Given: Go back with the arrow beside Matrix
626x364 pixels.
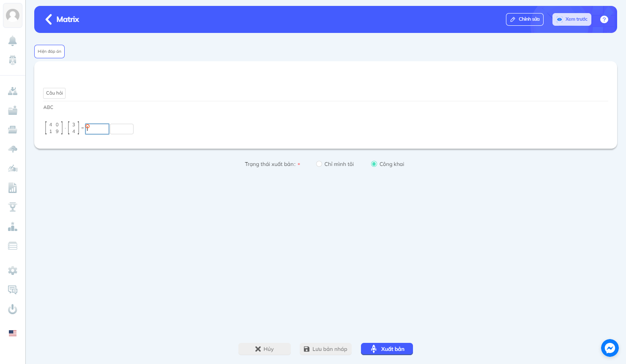Looking at the screenshot, I should (x=49, y=19).
